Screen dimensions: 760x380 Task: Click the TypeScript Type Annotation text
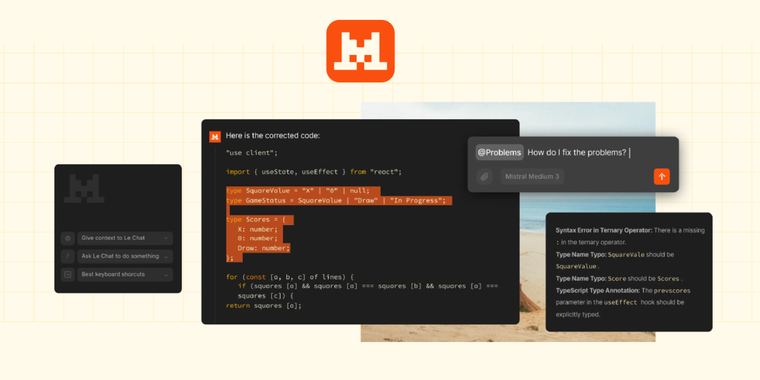click(598, 291)
